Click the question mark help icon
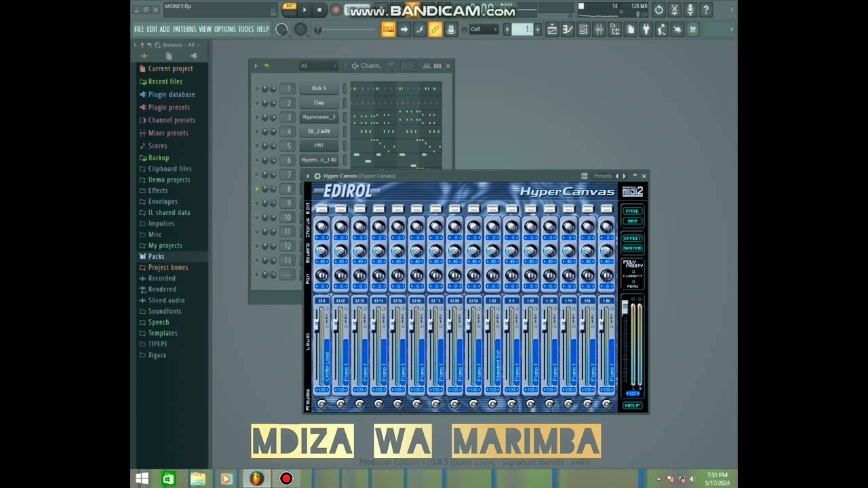The height and width of the screenshot is (488, 868). [x=706, y=9]
